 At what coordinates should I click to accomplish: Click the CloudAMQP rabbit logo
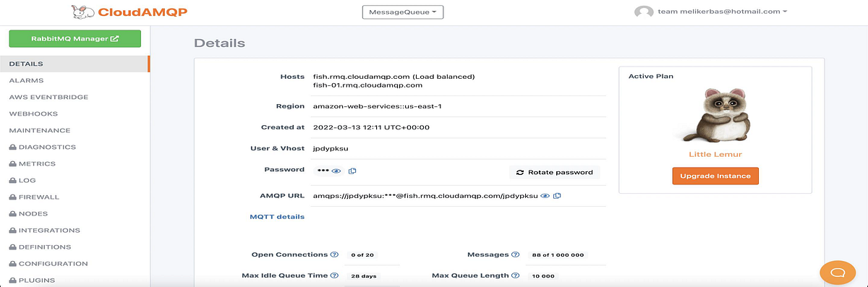pos(82,12)
